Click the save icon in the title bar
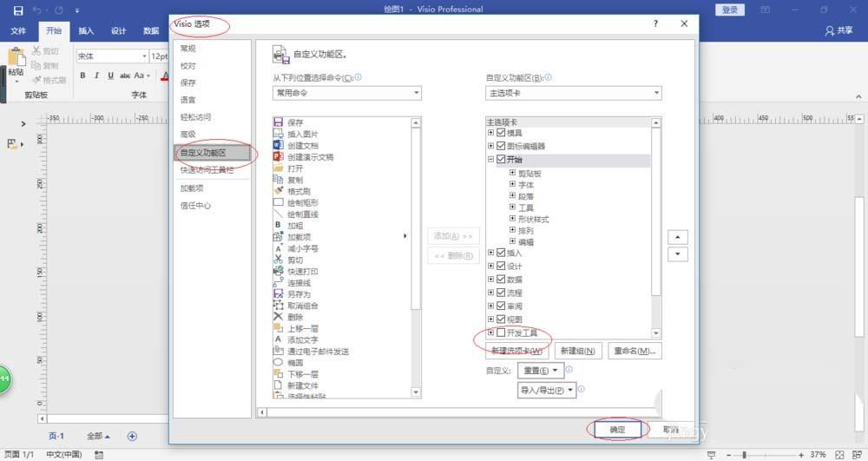The image size is (868, 461). click(x=18, y=10)
